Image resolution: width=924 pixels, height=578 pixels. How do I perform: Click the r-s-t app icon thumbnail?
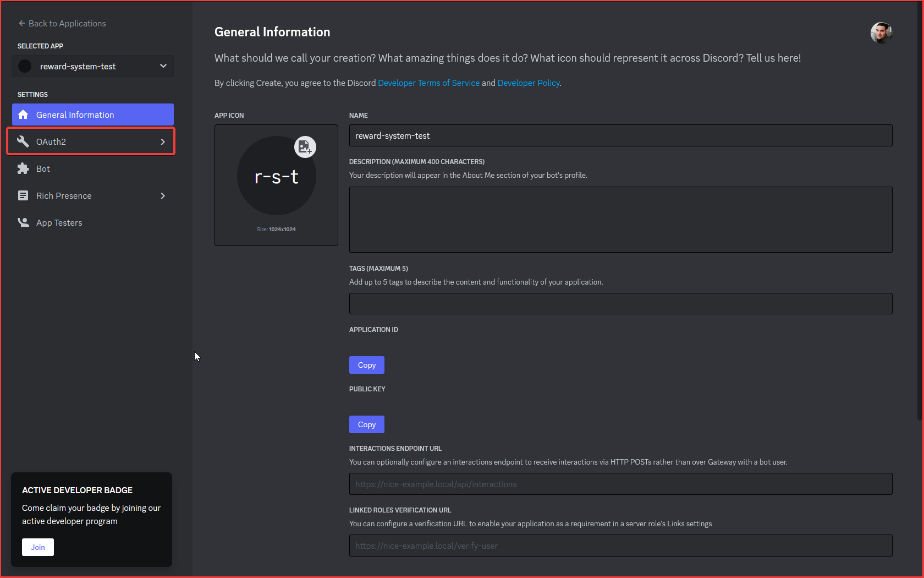click(x=277, y=176)
